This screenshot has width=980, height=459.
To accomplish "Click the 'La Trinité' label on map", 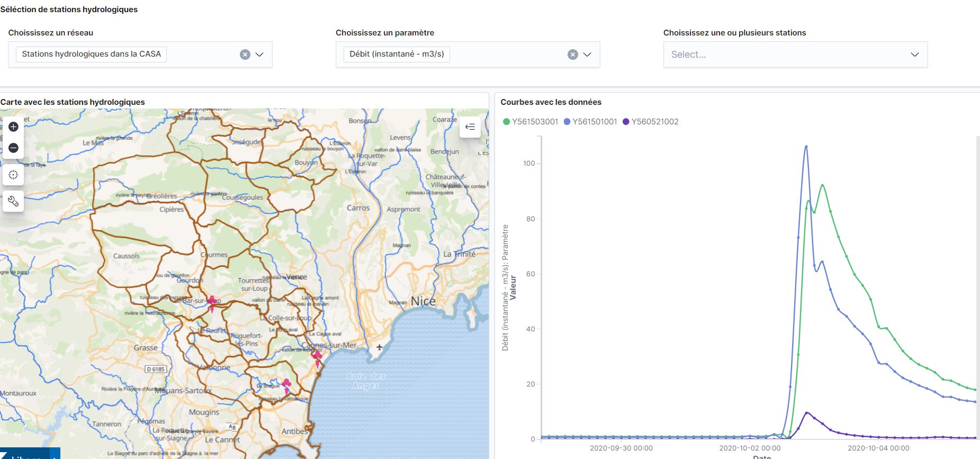I will point(460,254).
